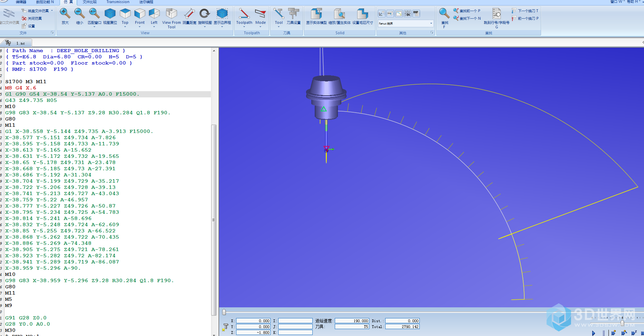Activate the 测量距离 measure distance tool

coord(189,14)
